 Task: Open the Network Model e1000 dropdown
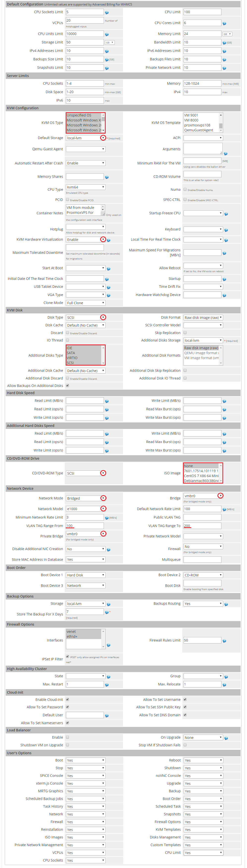[86, 509]
